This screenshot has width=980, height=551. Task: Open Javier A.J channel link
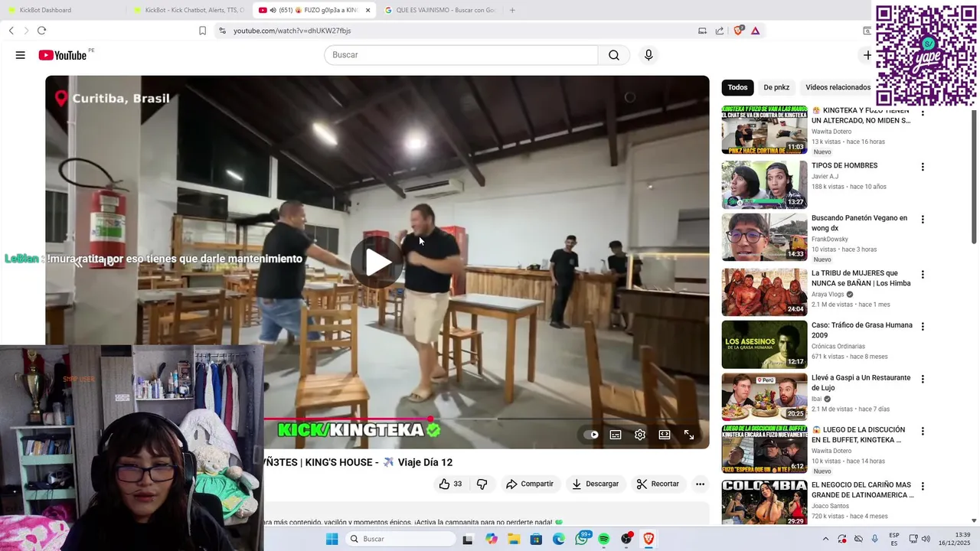point(826,177)
